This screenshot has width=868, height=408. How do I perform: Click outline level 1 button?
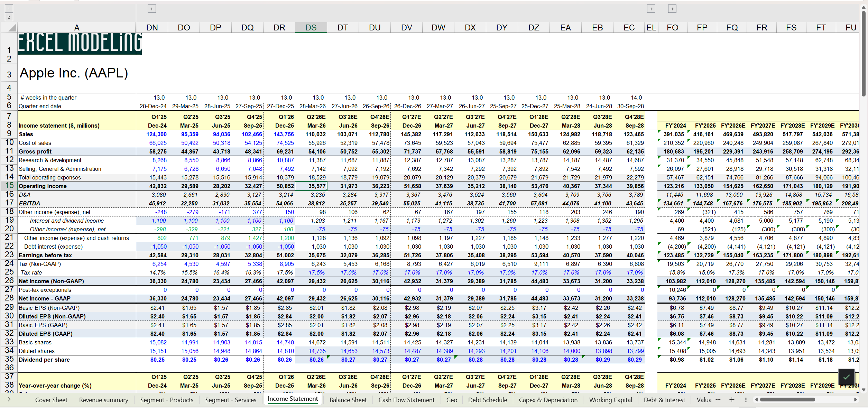tap(9, 9)
